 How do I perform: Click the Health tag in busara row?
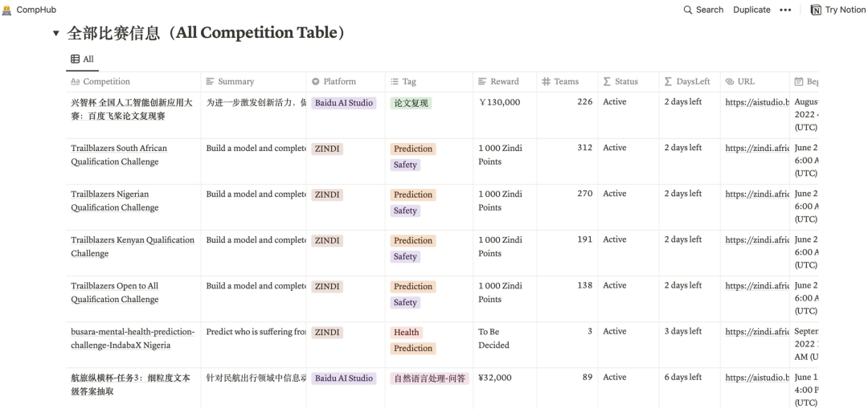[407, 333]
